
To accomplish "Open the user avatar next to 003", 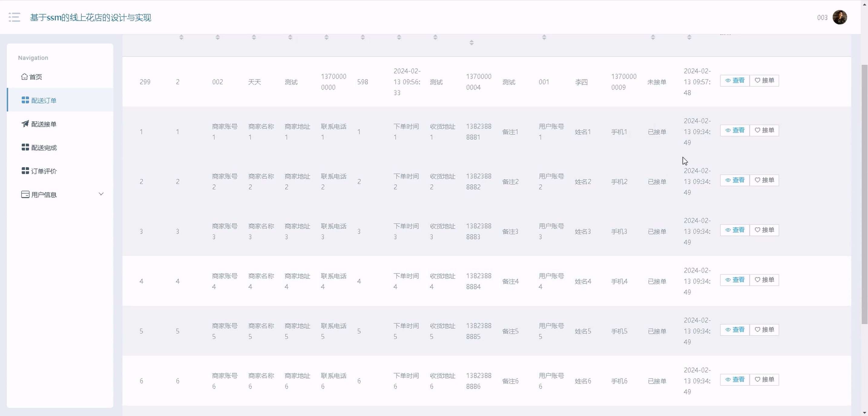I will [x=840, y=18].
